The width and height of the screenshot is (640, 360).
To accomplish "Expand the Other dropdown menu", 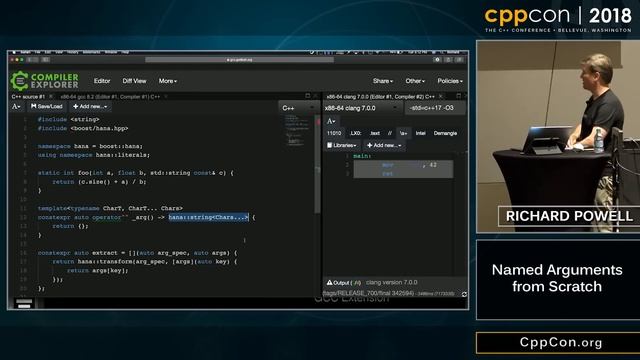I will [415, 81].
